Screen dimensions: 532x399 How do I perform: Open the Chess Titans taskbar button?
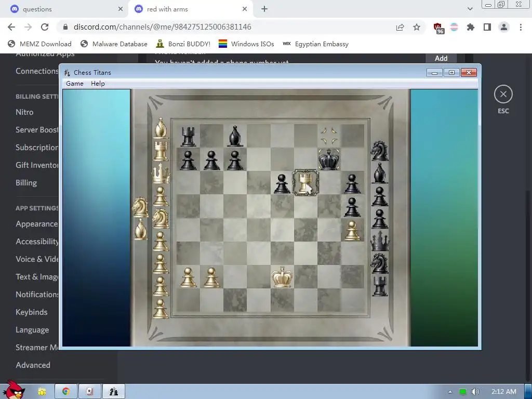(x=114, y=392)
